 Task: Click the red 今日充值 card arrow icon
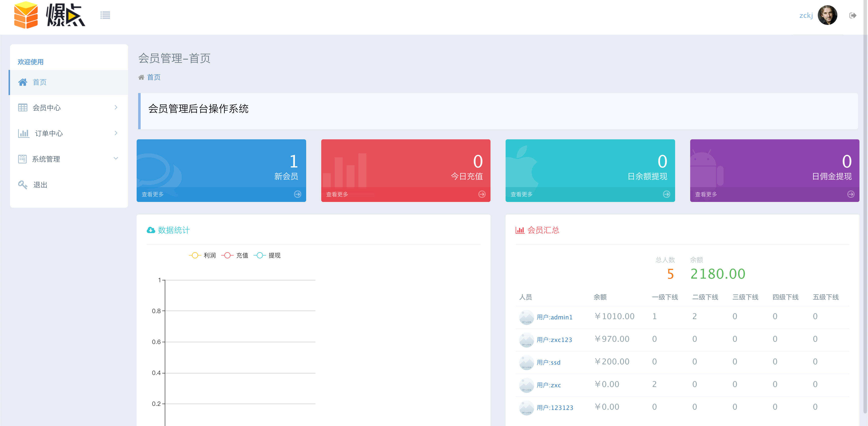[x=482, y=194]
